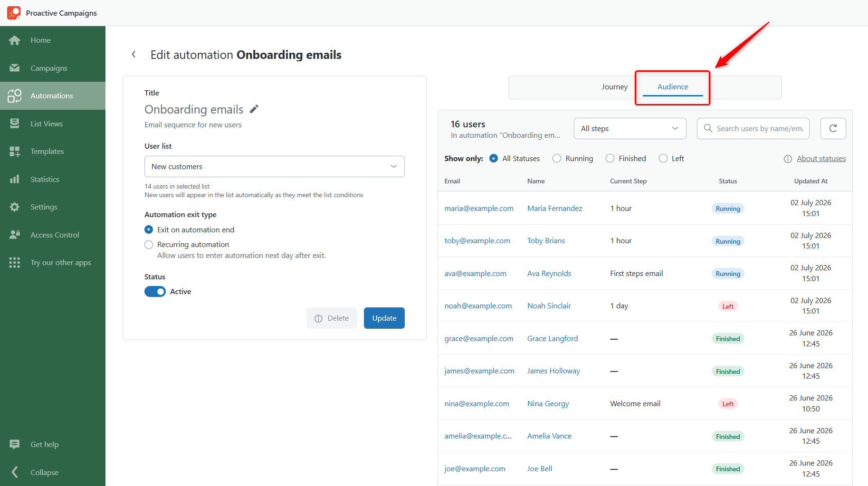
Task: Click the Delete button
Action: 332,318
